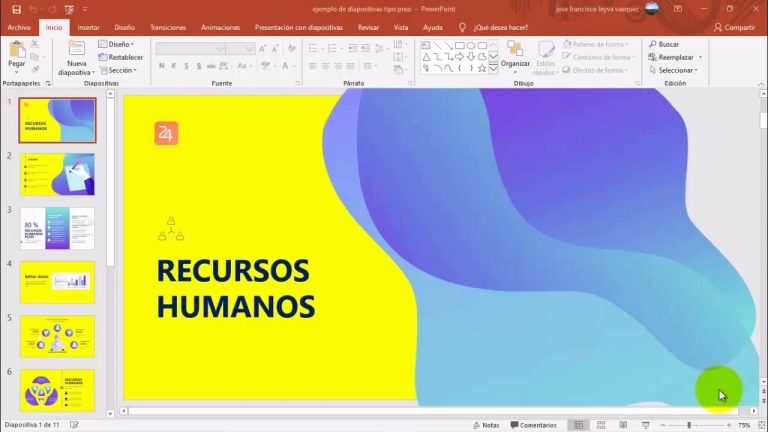This screenshot has width=768, height=432.
Task: Open Contorno de forma dropdown
Action: click(599, 57)
